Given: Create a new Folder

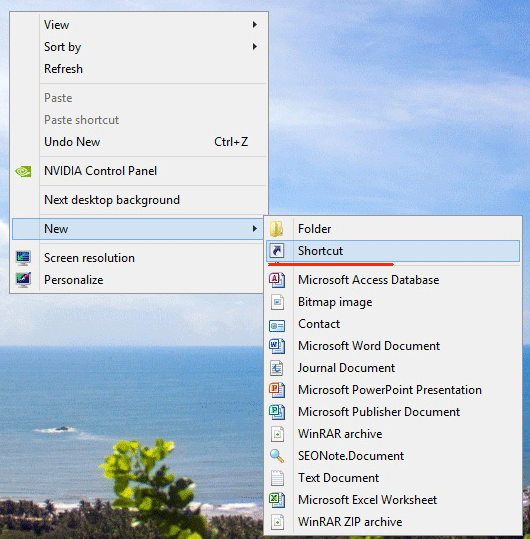Looking at the screenshot, I should point(393,229).
